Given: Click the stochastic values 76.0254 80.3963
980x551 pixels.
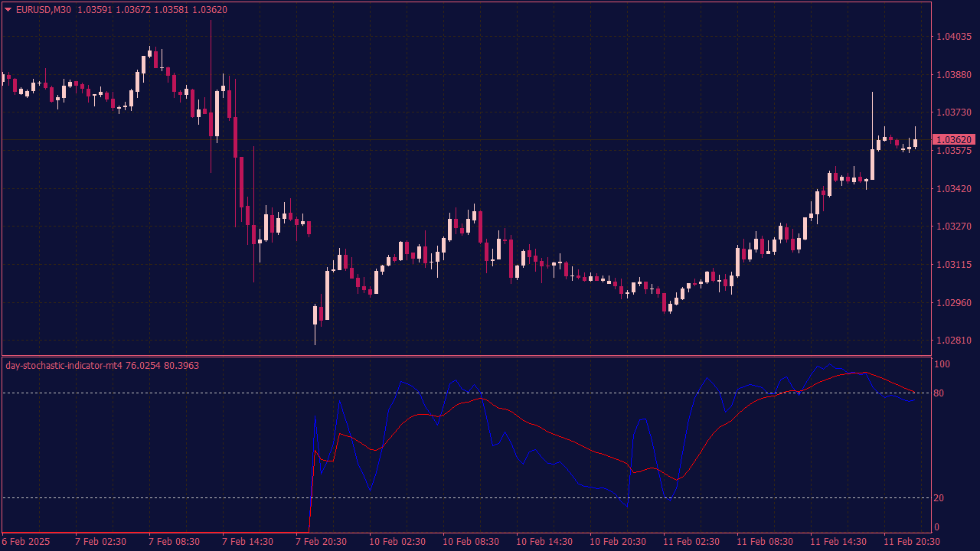Looking at the screenshot, I should pos(162,366).
